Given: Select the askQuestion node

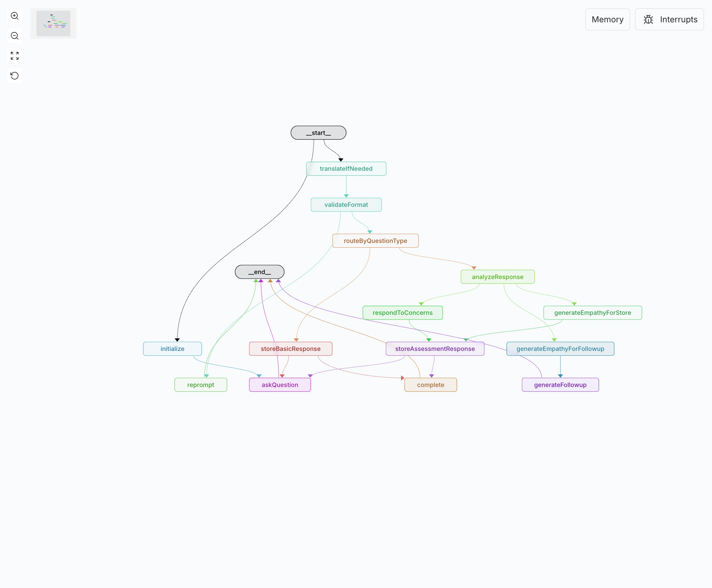Looking at the screenshot, I should 280,384.
